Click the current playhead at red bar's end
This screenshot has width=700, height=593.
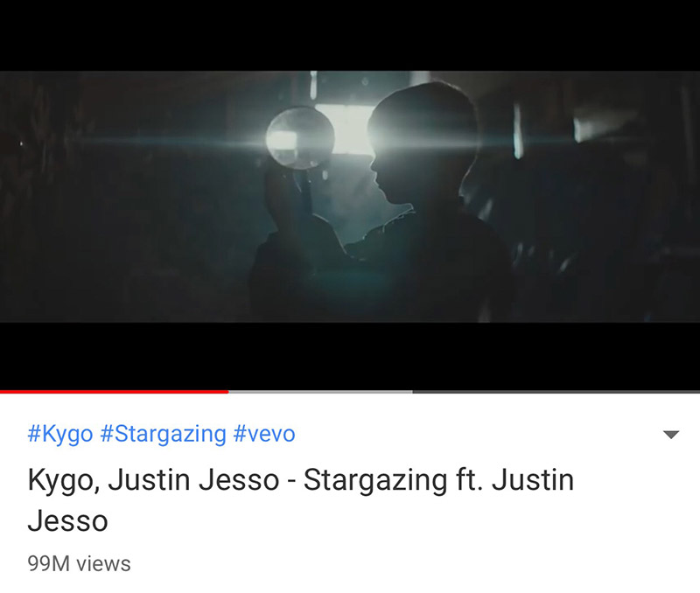(x=228, y=392)
